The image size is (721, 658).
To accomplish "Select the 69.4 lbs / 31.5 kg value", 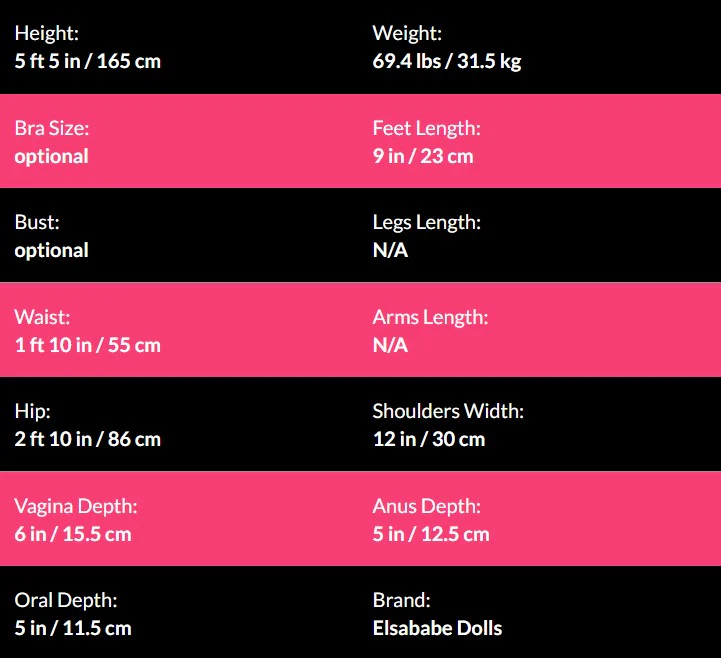I will click(446, 61).
